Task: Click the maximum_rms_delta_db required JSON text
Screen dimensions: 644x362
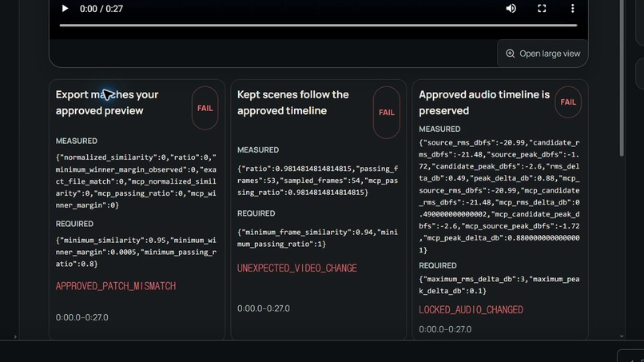Action: point(499,285)
